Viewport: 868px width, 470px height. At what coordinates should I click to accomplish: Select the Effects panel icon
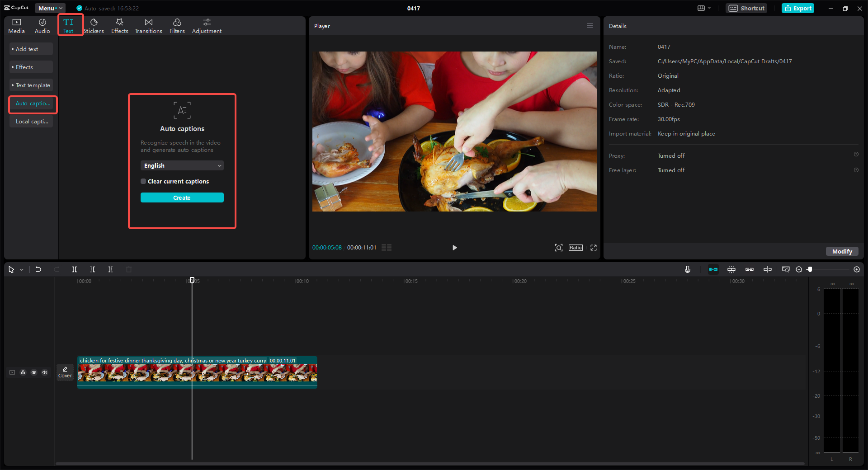coord(119,25)
